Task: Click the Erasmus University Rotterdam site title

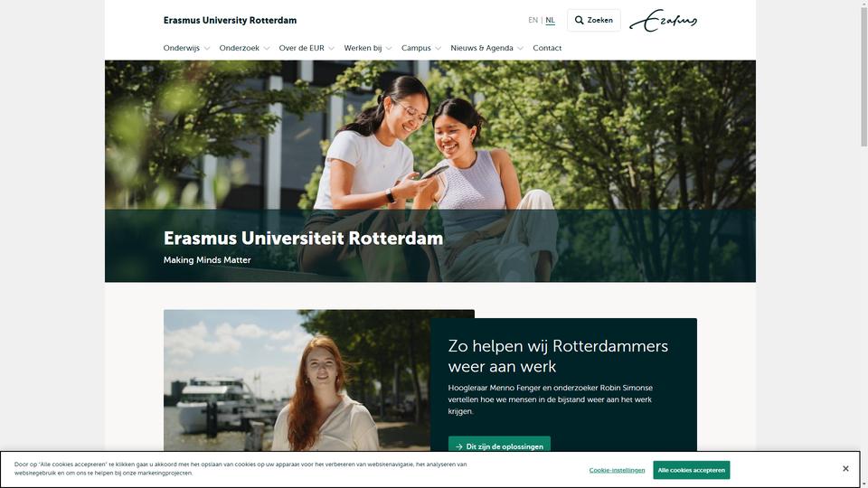Action: click(x=230, y=21)
